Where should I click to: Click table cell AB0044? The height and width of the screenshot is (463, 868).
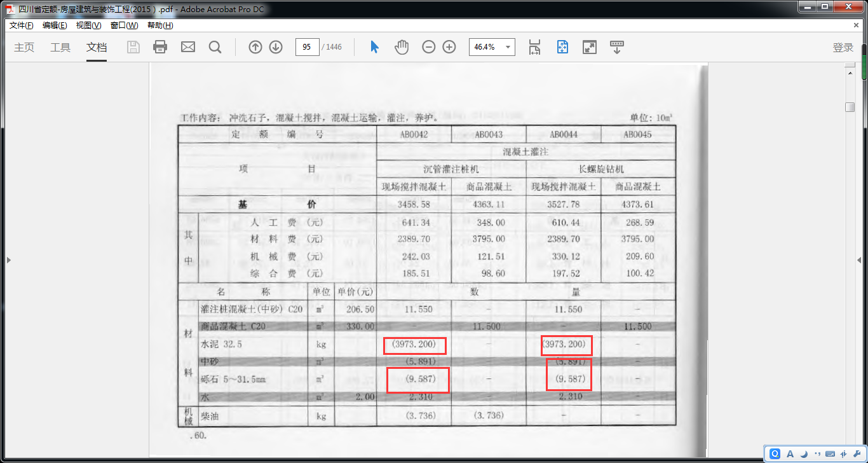click(x=564, y=135)
